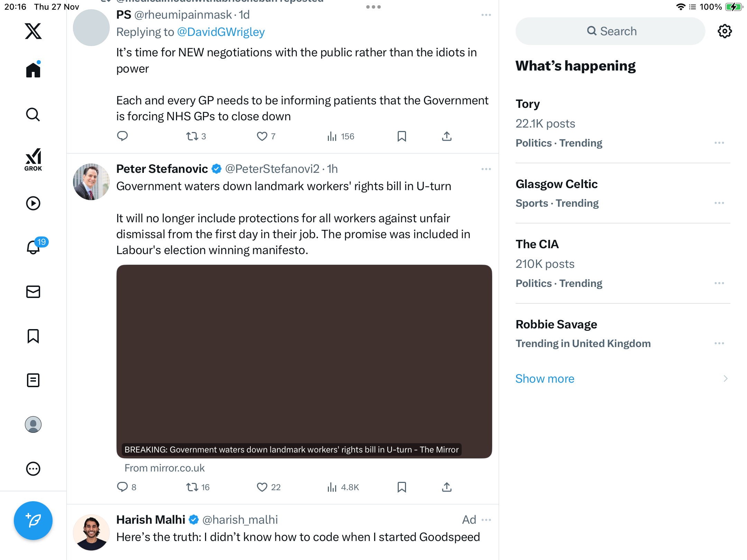Click Show more under trends
This screenshot has height=560, width=747.
(545, 379)
